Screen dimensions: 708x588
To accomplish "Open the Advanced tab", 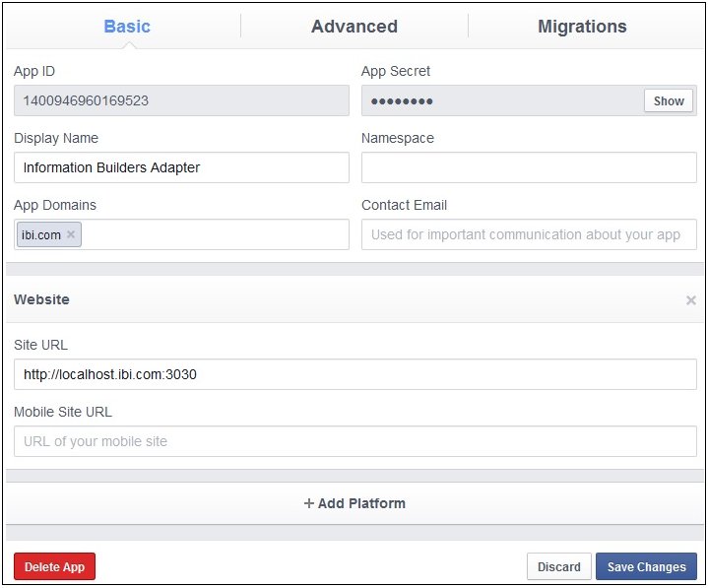I will (x=354, y=27).
